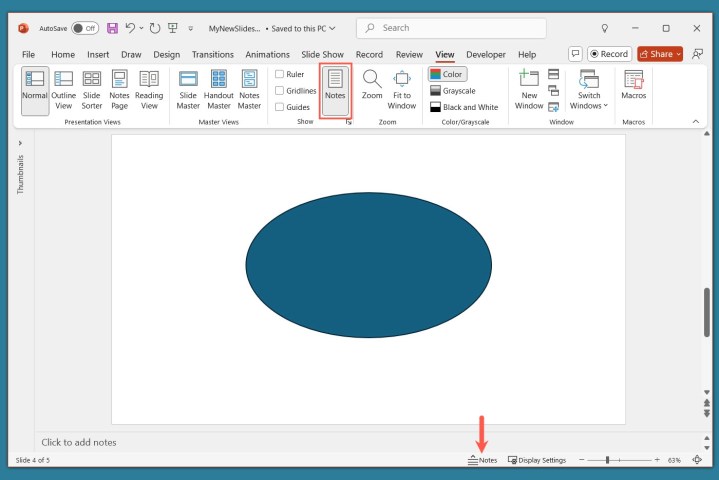The width and height of the screenshot is (719, 480).
Task: Open Slide Sorter view
Action: point(92,89)
